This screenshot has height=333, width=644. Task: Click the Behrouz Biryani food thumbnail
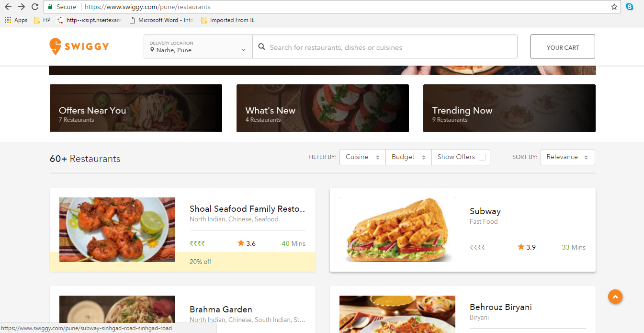point(397,314)
